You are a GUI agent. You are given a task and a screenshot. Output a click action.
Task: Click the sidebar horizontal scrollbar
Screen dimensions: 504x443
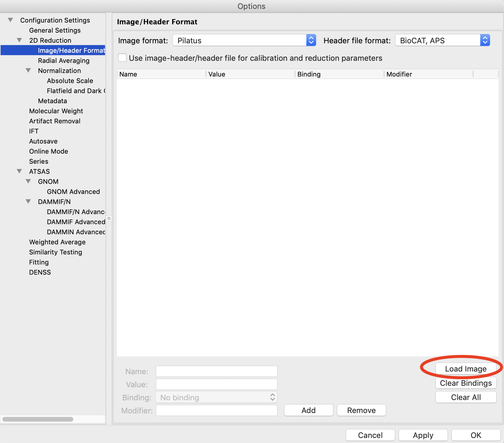[38, 419]
